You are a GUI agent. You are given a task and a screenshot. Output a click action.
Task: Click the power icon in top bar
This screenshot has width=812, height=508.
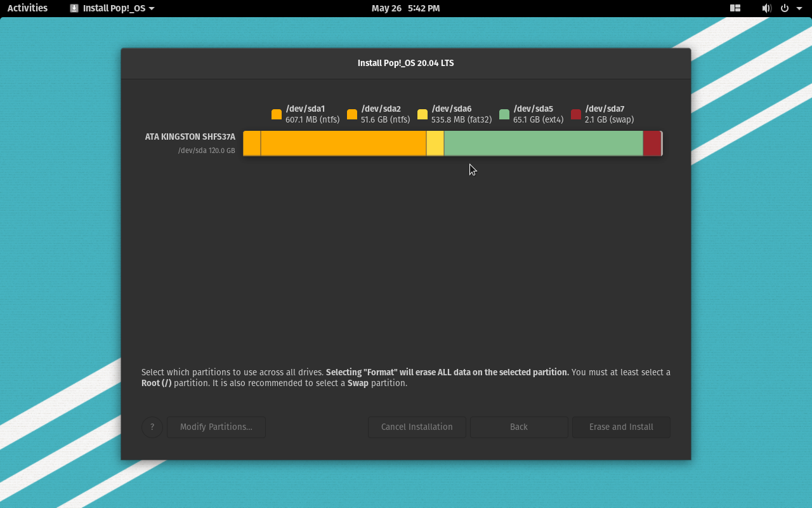pos(785,8)
